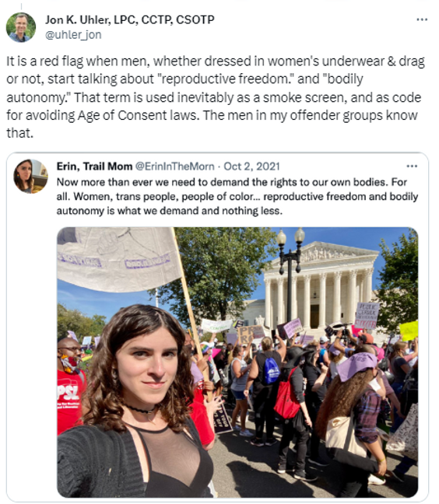Click the blue backpack in the crowd
Screen dimensions: 439x504
coord(272,371)
